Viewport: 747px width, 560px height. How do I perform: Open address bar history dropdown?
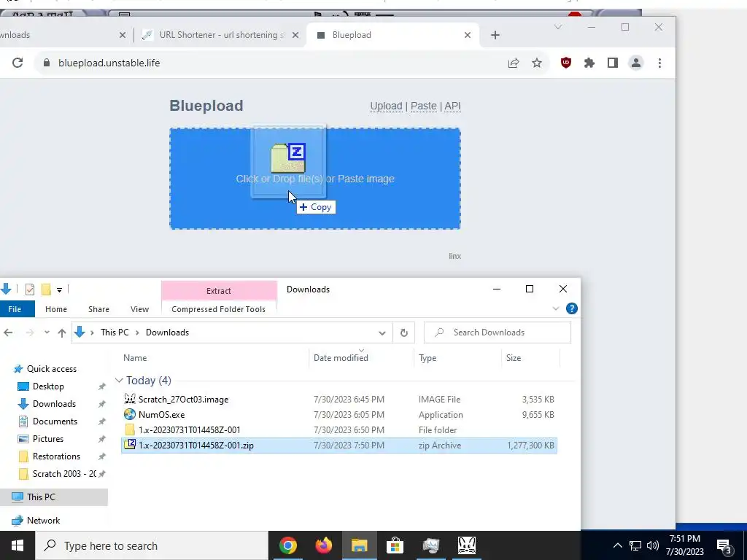382,332
